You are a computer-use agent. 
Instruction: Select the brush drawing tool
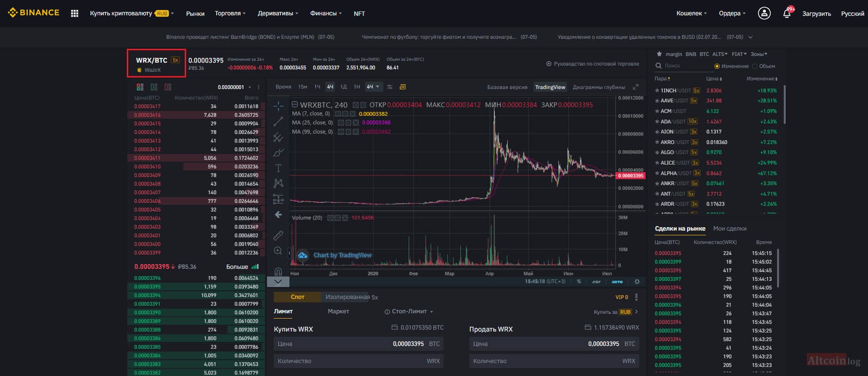[278, 153]
